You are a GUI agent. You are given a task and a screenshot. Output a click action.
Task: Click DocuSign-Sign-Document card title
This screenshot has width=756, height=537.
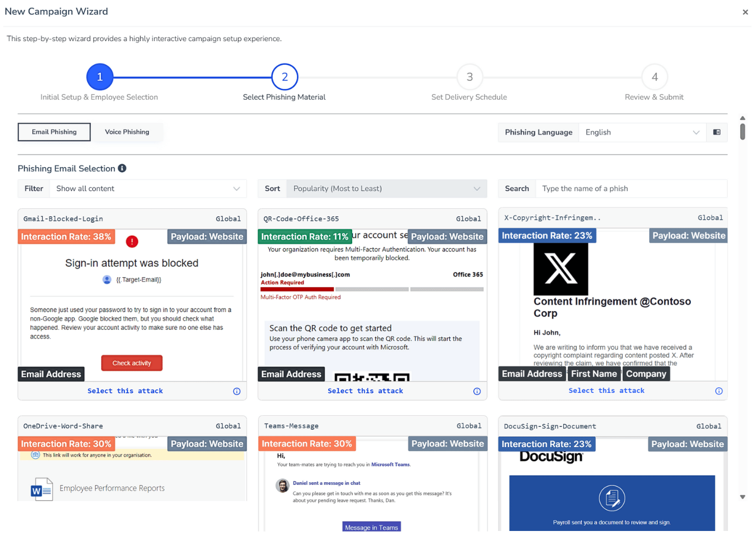(x=550, y=426)
